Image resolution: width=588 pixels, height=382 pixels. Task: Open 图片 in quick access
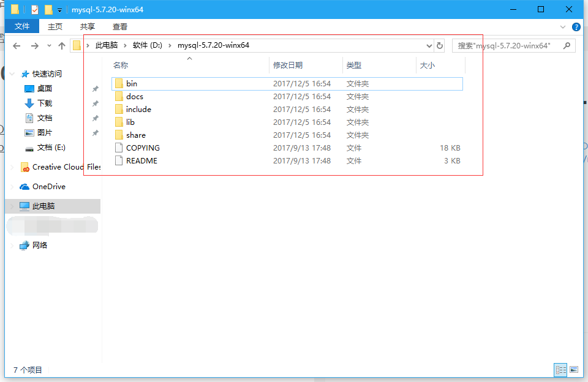pos(45,133)
